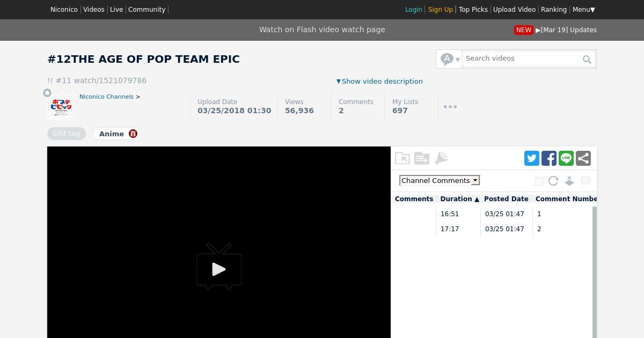Click the My Lists count 697

(400, 111)
